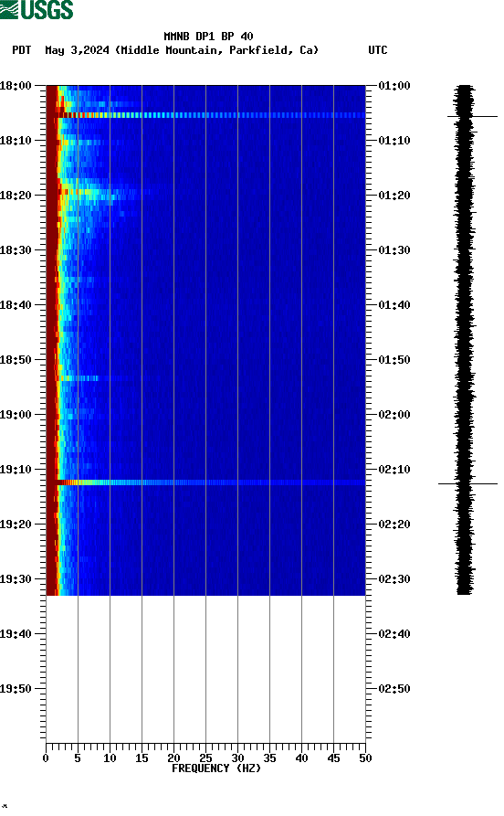Image resolution: width=504 pixels, height=816 pixels.
Task: Click the 01:30 UTC time label
Action: click(x=394, y=249)
